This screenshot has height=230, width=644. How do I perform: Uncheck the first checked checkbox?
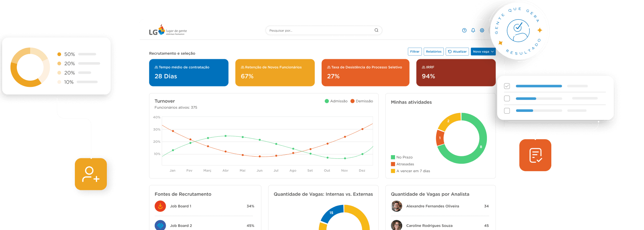507,86
